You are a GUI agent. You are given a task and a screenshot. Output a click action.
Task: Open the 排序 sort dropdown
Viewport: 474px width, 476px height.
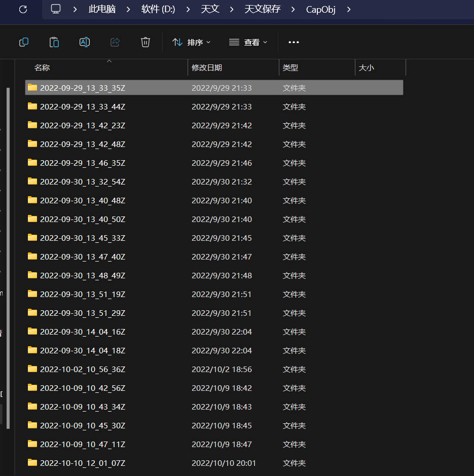tap(192, 42)
